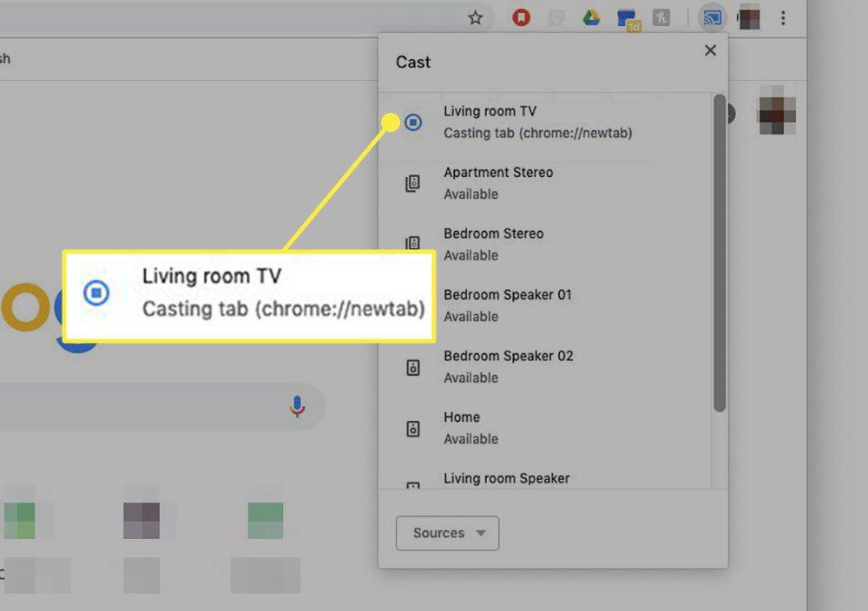This screenshot has height=611, width=868.
Task: Select the Living room TV device name
Action: click(x=490, y=111)
